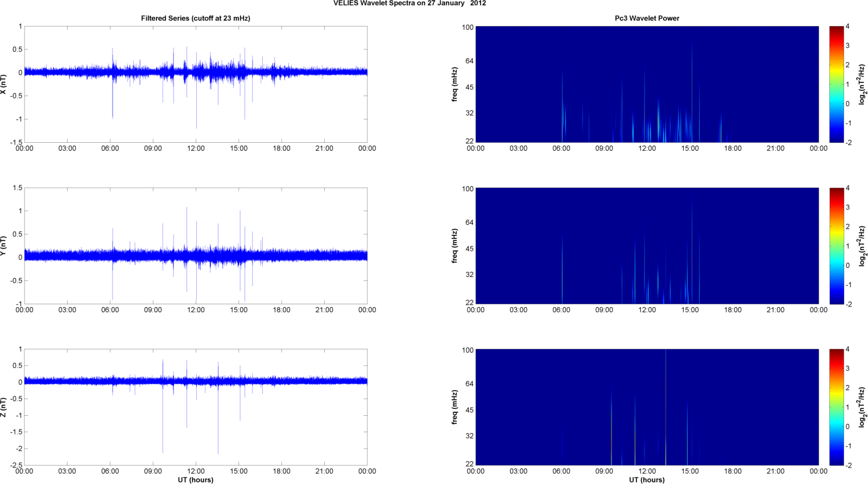Select the bottom Pc3 wavelet power spectrogram
Screen dimensions: 868x484
(647, 407)
